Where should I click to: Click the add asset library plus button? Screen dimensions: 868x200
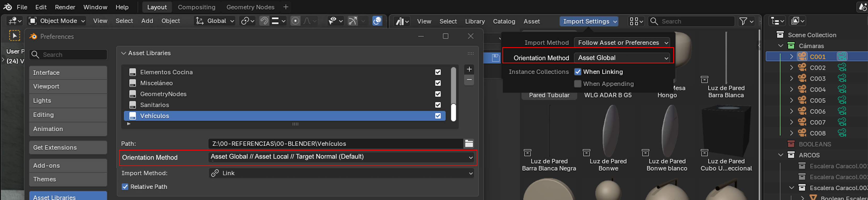(469, 69)
